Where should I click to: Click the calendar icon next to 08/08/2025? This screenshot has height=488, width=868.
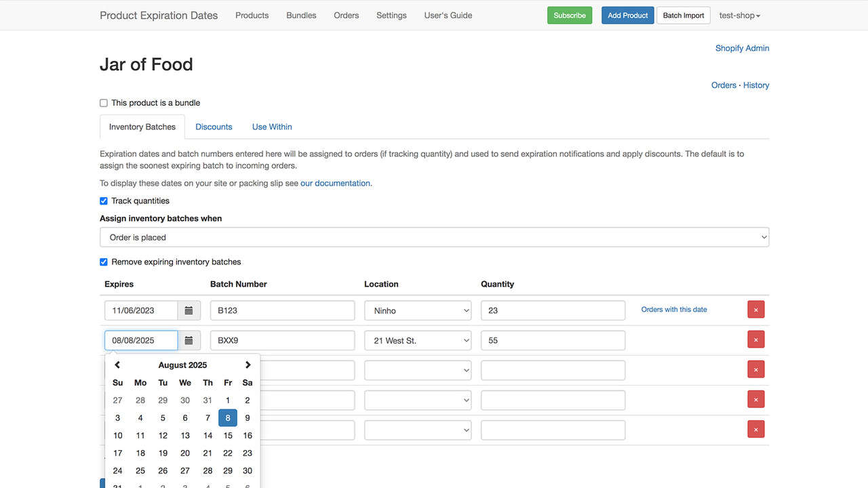[x=189, y=340]
